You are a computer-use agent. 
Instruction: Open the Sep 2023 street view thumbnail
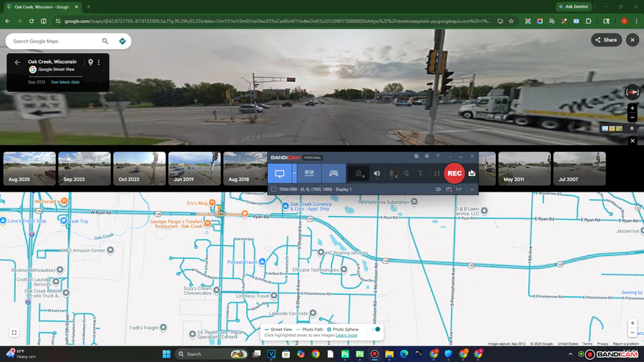coord(84,168)
